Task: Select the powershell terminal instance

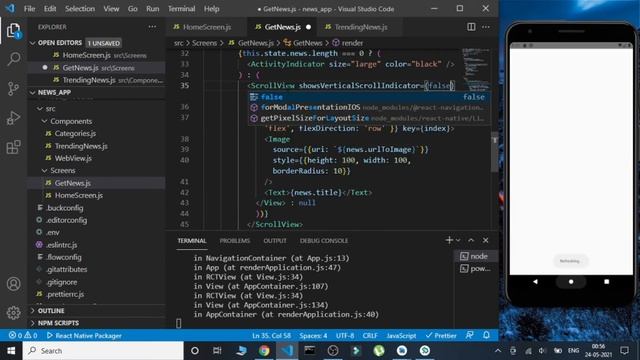Action: 476,269
